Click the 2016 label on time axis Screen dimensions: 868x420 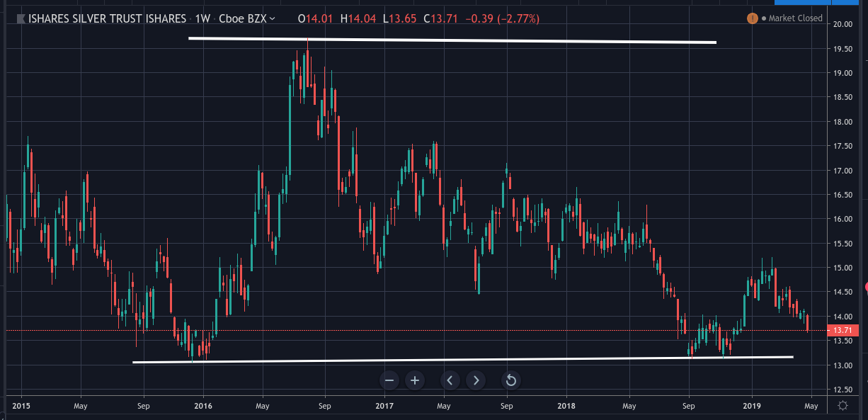tap(202, 406)
